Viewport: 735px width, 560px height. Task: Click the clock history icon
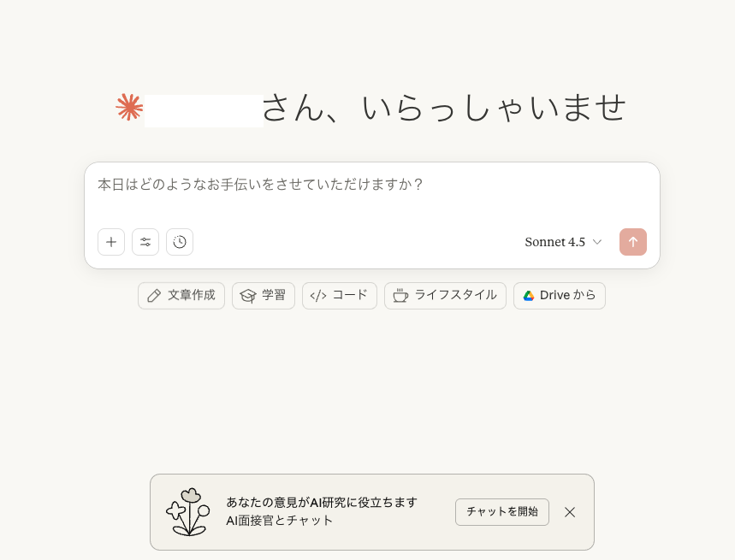pos(180,242)
